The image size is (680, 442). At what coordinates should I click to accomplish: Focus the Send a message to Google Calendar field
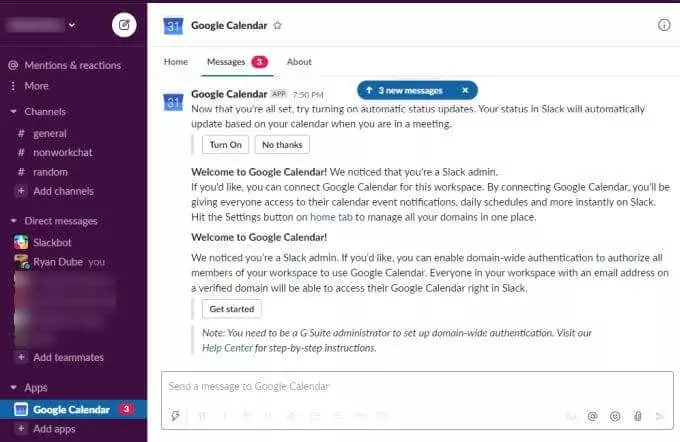point(417,386)
